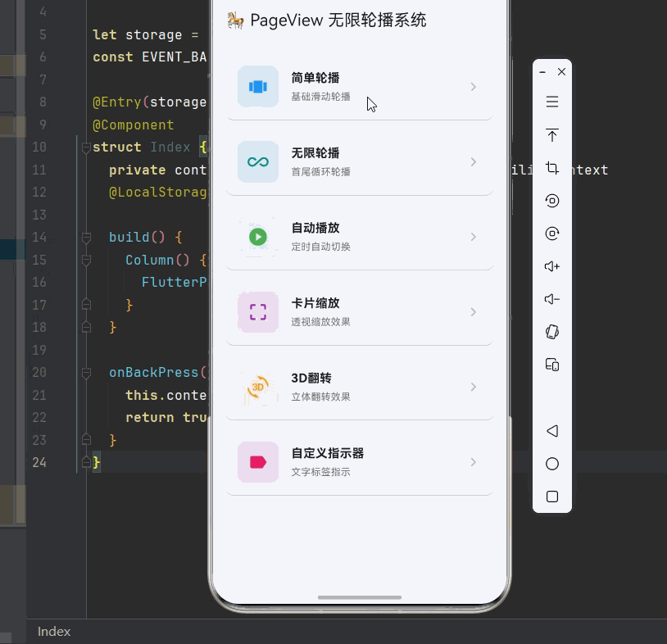Image resolution: width=667 pixels, height=644 pixels.
Task: Rotate the emulator screen left
Action: coord(552,201)
